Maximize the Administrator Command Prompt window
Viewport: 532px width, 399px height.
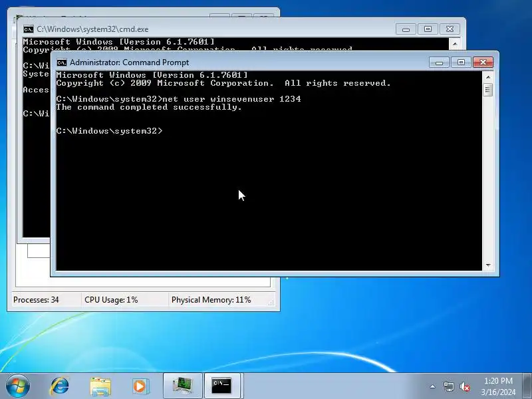pyautogui.click(x=461, y=63)
